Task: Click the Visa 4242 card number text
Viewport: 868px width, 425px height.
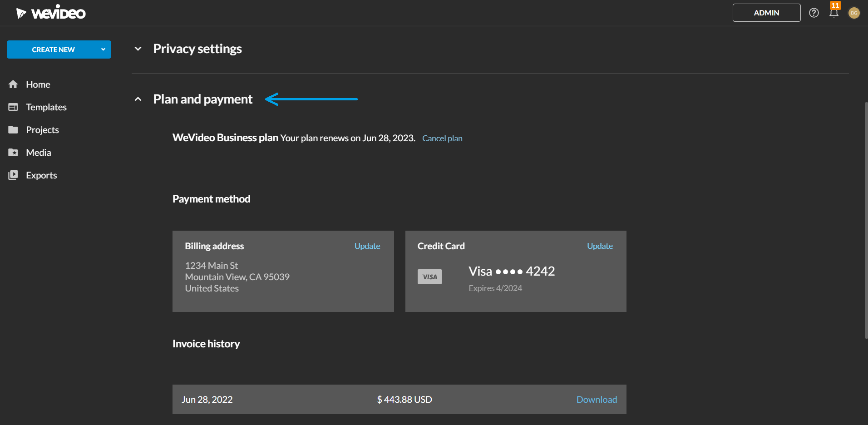Action: pos(512,271)
